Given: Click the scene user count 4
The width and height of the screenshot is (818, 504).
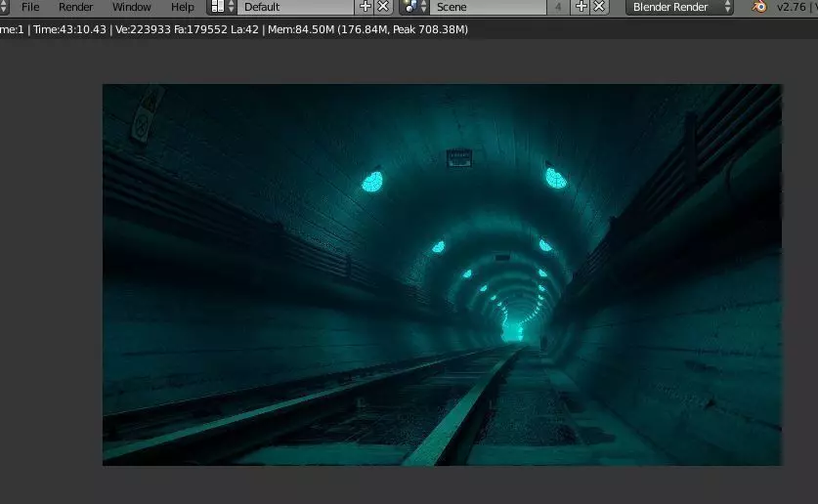Looking at the screenshot, I should tap(559, 7).
